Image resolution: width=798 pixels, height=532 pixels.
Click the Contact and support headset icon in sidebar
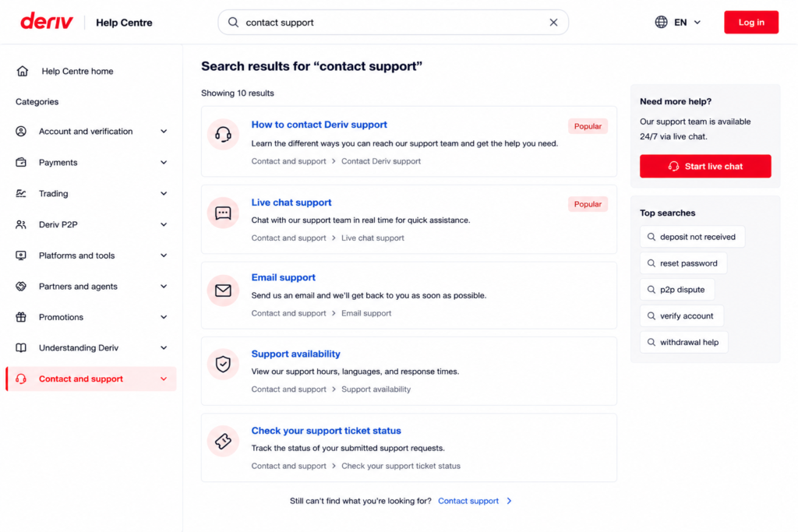coord(21,379)
